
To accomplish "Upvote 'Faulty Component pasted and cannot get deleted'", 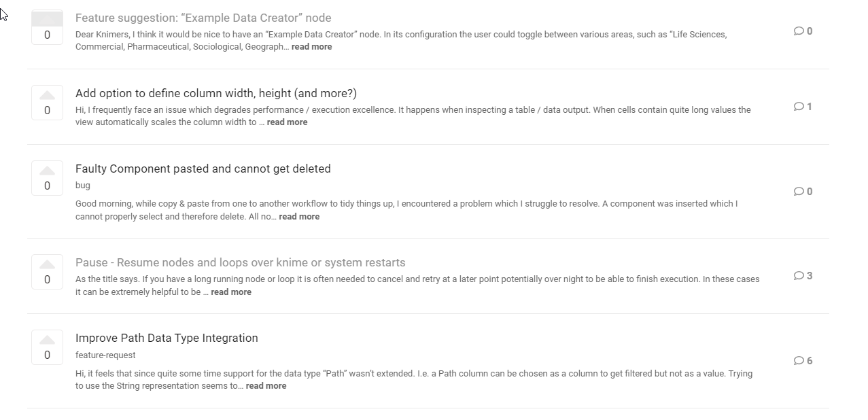I will (47, 171).
